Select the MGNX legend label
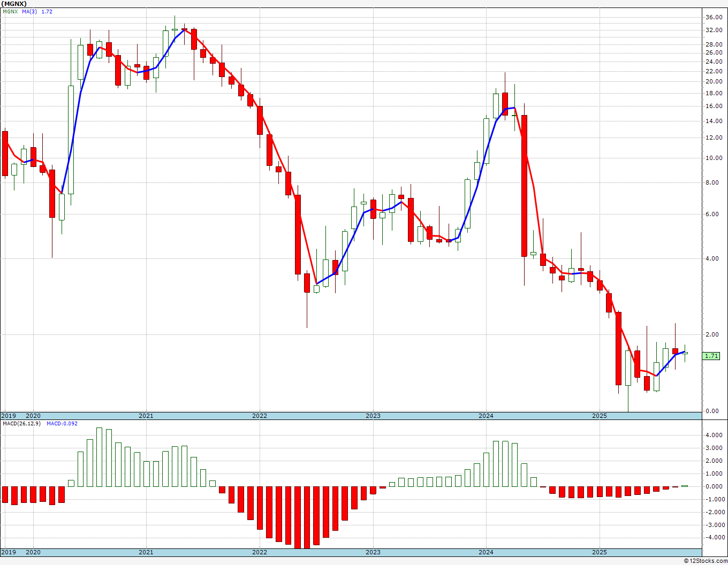The width and height of the screenshot is (728, 565). tap(10, 11)
